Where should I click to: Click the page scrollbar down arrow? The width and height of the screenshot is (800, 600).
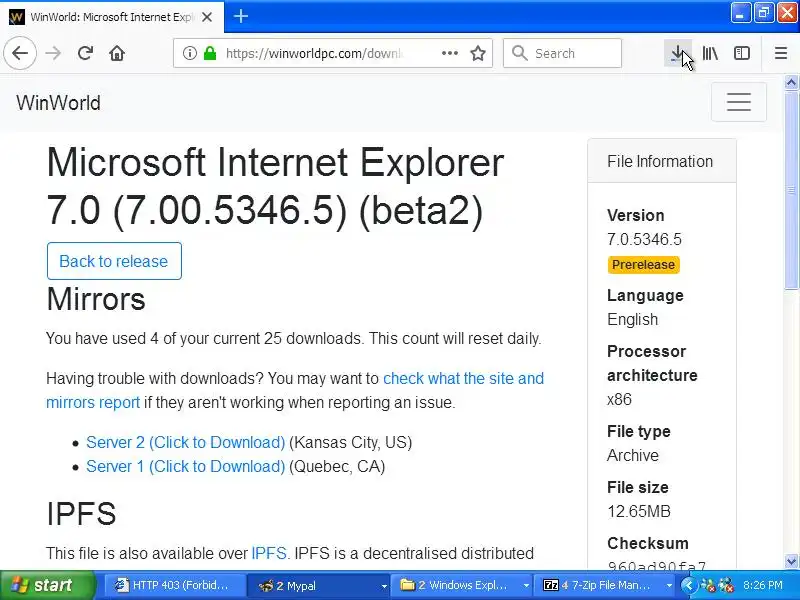[791, 561]
